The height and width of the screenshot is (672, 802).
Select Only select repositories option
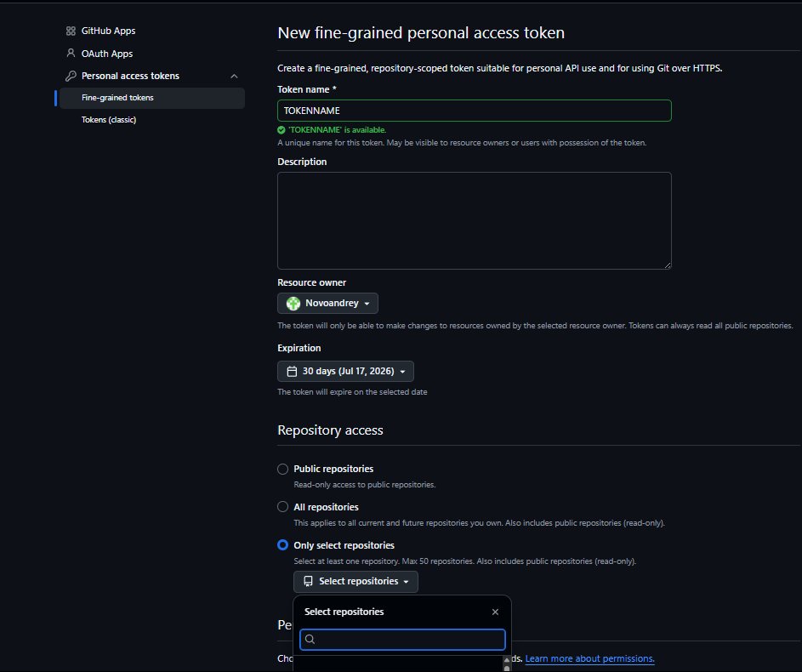[x=282, y=545]
